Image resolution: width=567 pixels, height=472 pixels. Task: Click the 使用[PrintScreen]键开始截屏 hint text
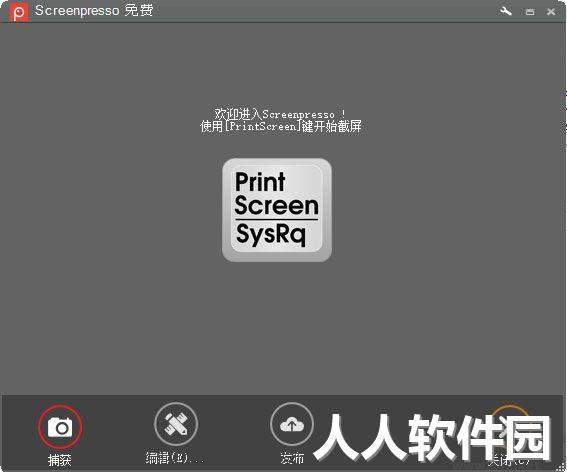281,126
